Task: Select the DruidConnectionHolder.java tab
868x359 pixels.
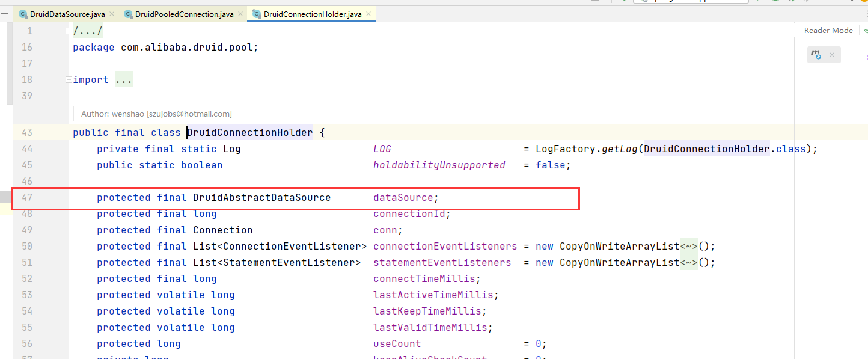Action: point(313,14)
